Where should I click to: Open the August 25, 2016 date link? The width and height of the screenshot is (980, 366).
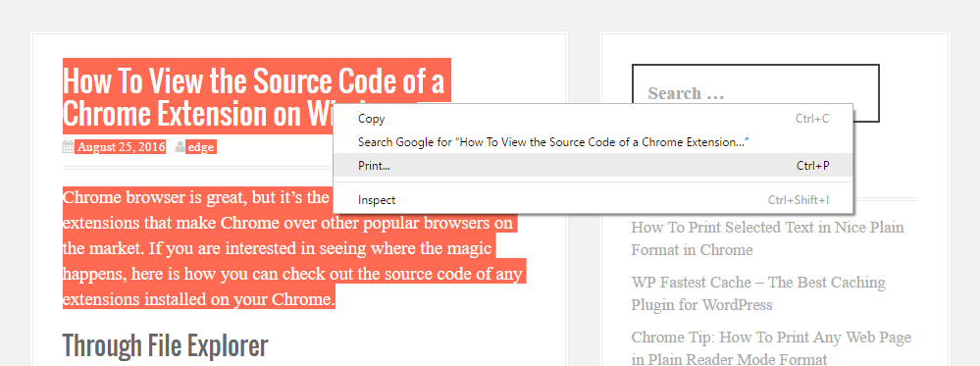coord(122,147)
